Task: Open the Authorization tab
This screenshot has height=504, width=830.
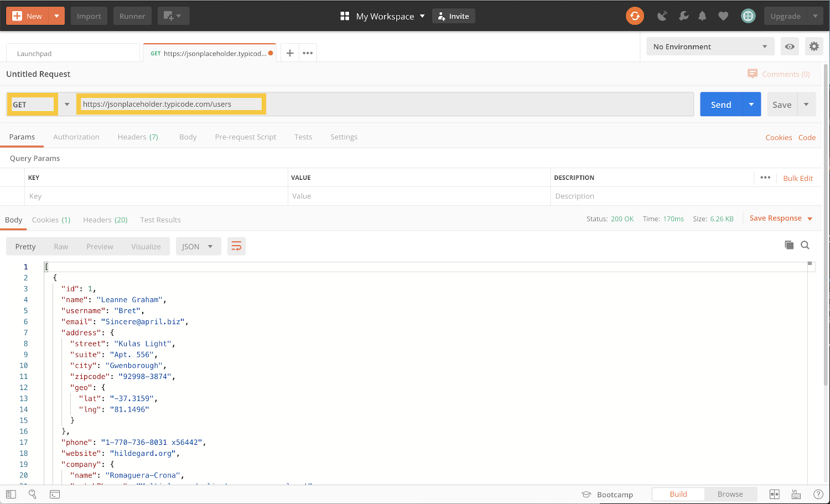Action: point(76,137)
